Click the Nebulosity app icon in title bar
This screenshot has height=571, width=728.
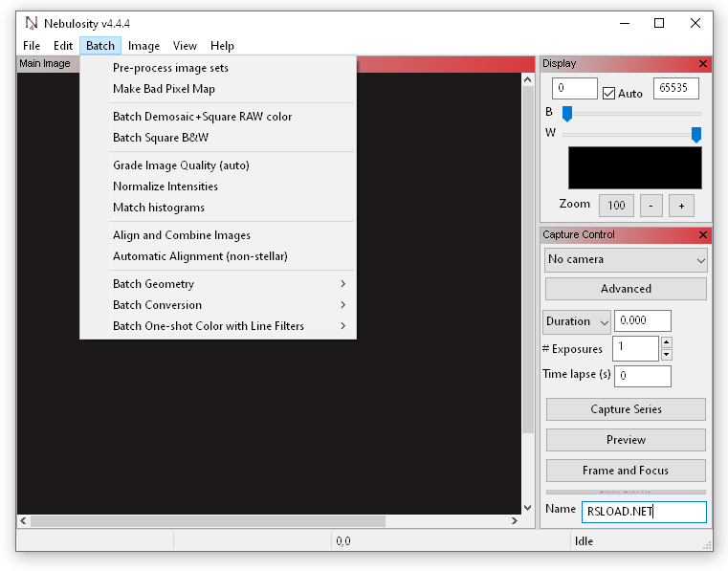(x=32, y=23)
